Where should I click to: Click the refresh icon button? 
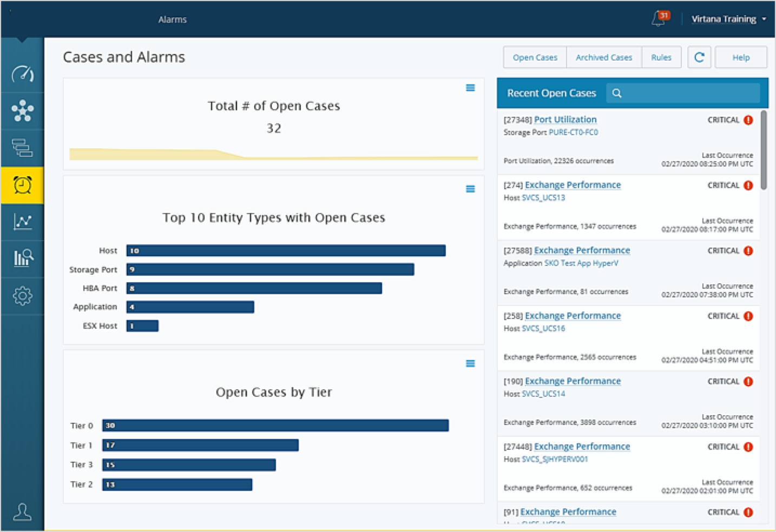tap(699, 57)
